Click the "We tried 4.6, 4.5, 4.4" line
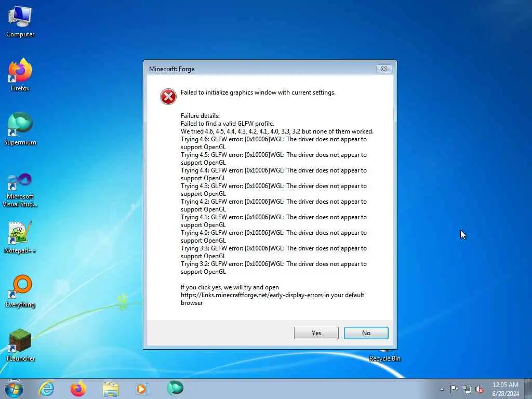This screenshot has height=399, width=532. click(277, 131)
